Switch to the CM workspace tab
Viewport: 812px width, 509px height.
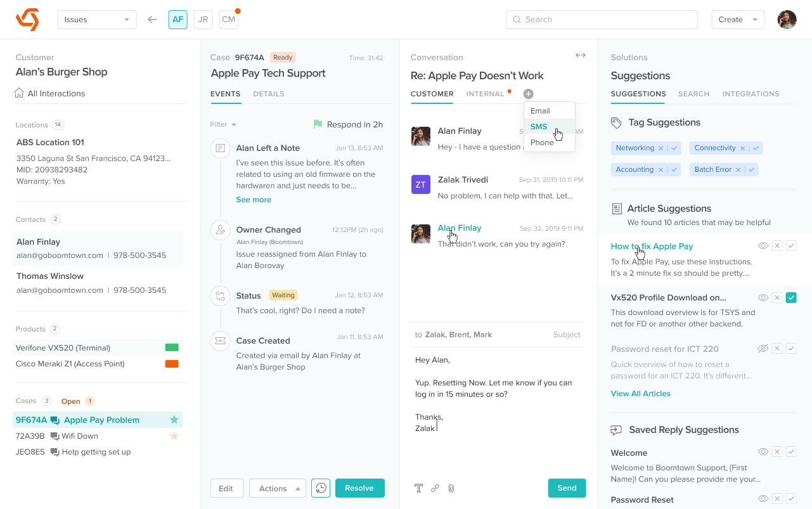[229, 20]
